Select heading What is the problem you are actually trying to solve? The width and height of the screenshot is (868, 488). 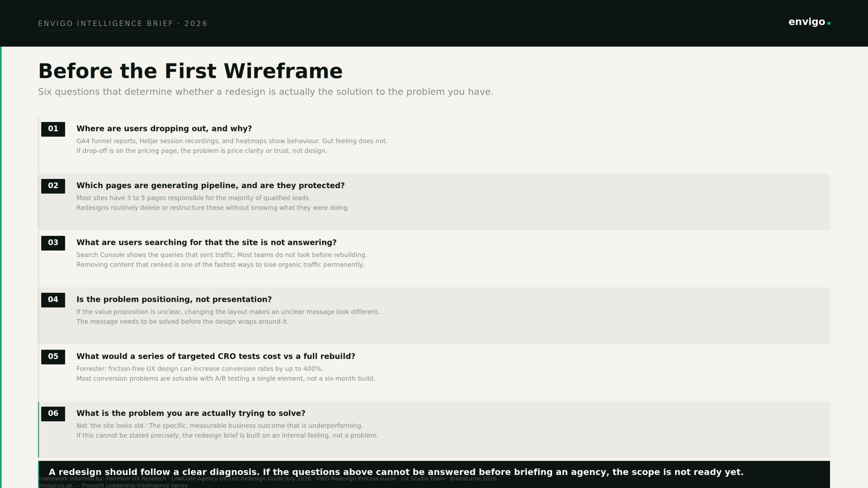(191, 413)
